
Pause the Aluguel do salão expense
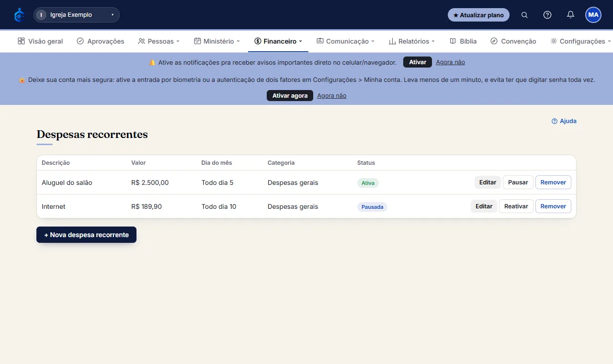coord(518,182)
